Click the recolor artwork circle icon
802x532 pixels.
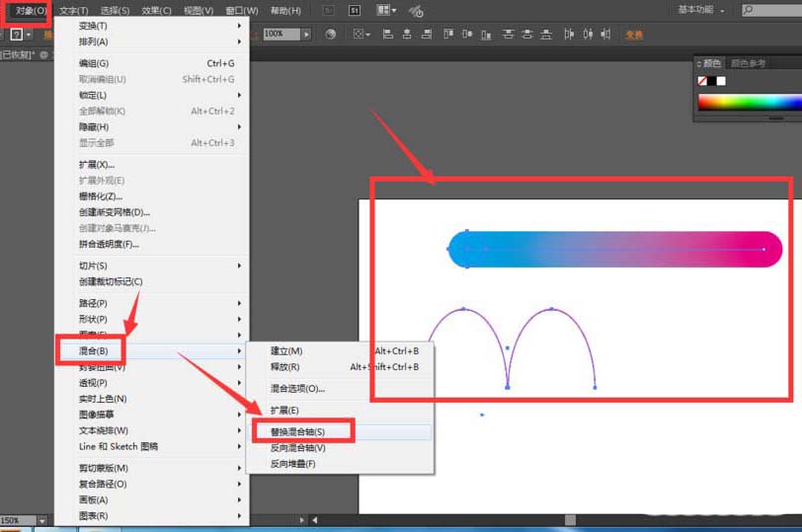pos(330,34)
